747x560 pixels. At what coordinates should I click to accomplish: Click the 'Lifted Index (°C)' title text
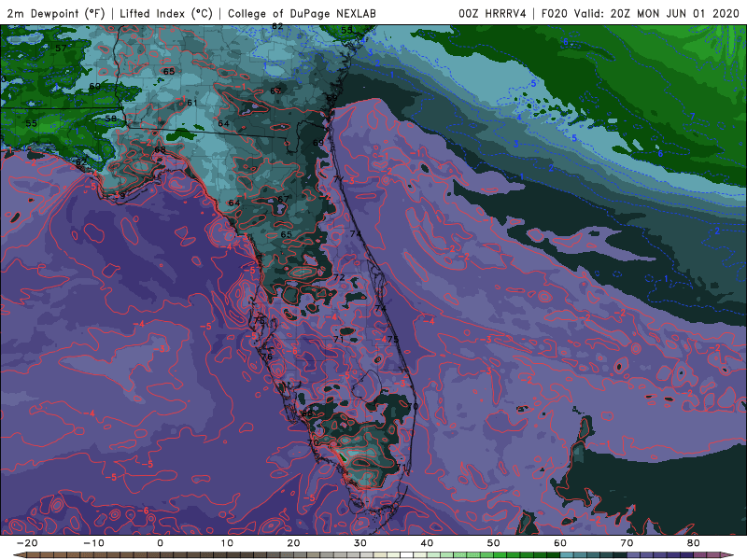(x=166, y=13)
